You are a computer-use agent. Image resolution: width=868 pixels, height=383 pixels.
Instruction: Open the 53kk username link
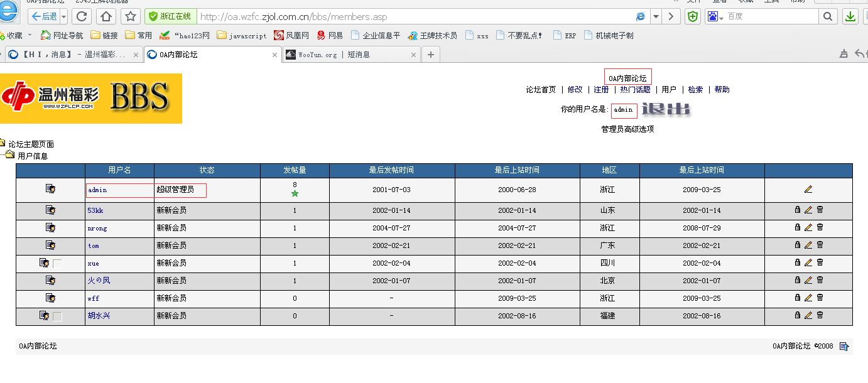coord(95,210)
